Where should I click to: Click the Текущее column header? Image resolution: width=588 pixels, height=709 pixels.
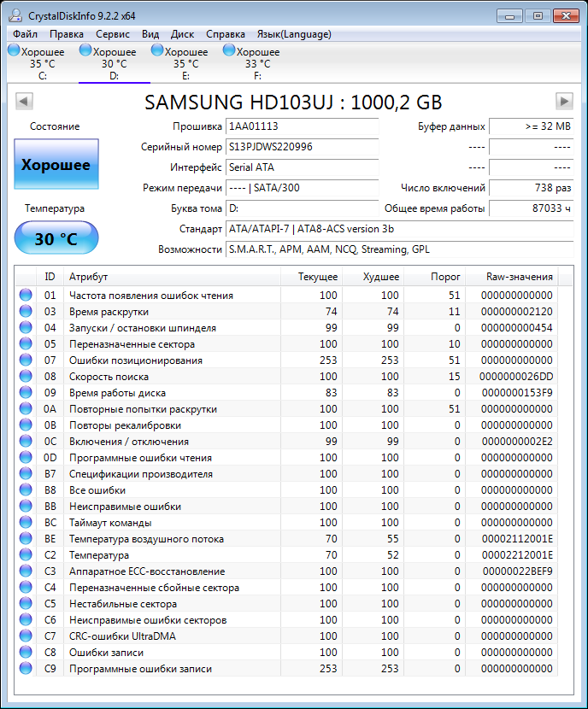pyautogui.click(x=311, y=277)
